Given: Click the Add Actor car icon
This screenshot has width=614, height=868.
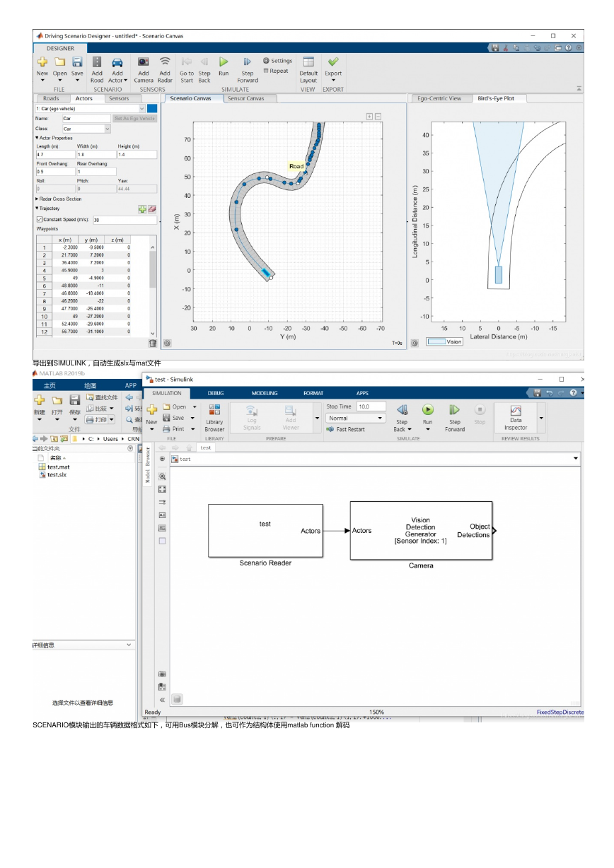Looking at the screenshot, I should [117, 62].
